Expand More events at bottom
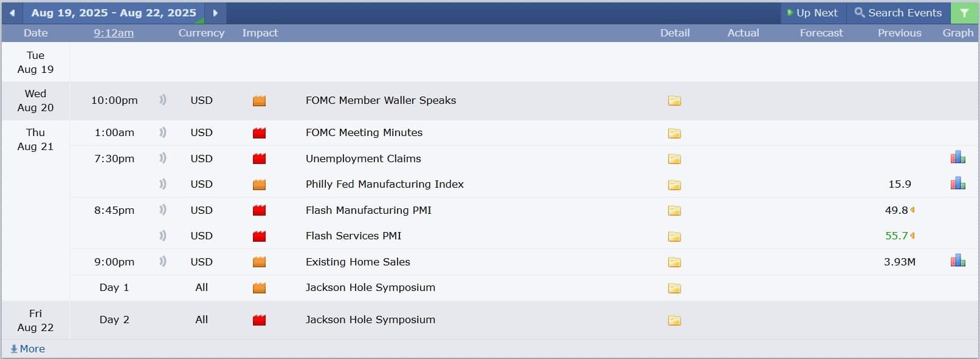The image size is (980, 359). tap(28, 349)
